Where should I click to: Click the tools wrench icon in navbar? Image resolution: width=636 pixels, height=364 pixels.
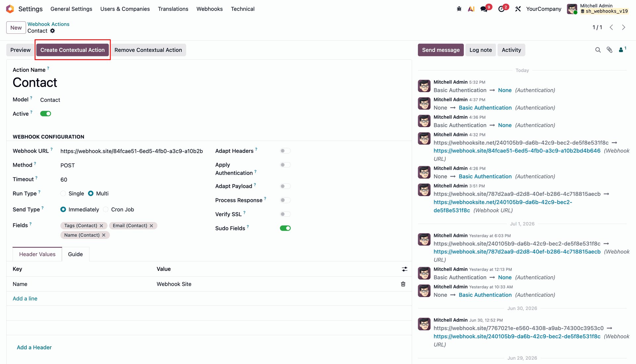pyautogui.click(x=518, y=9)
